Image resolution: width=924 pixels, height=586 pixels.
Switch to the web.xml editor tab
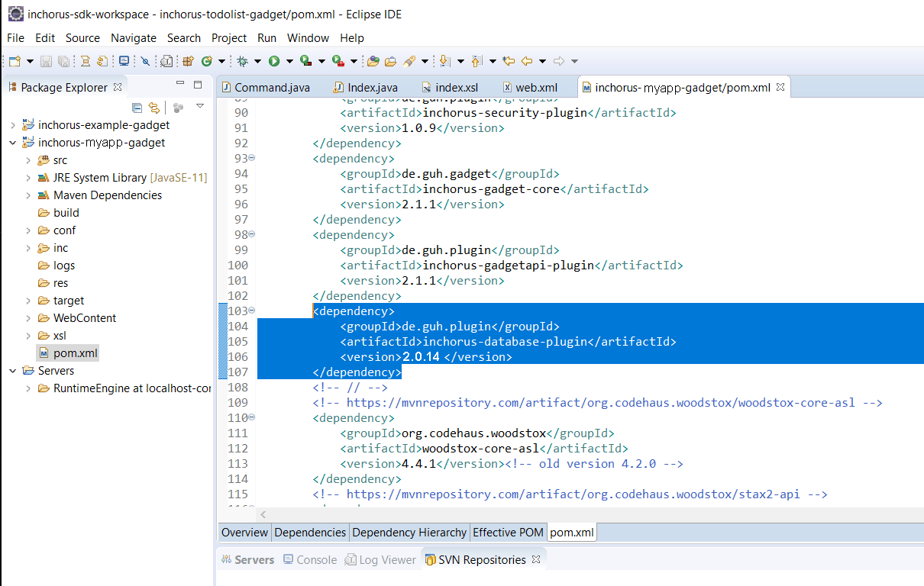529,87
